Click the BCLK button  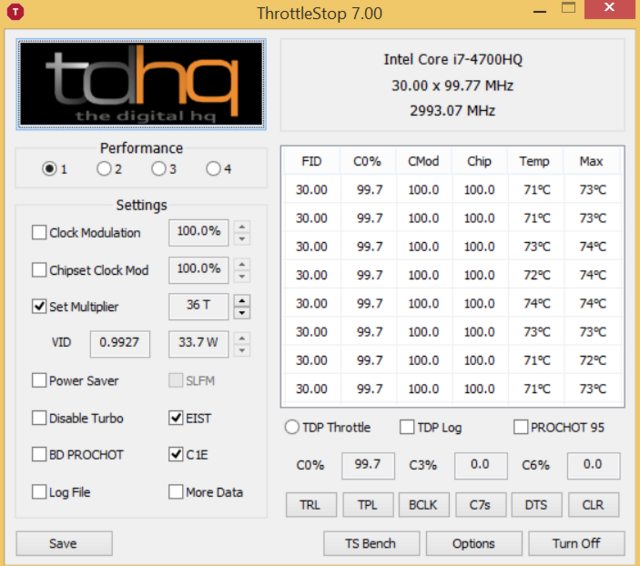[424, 505]
